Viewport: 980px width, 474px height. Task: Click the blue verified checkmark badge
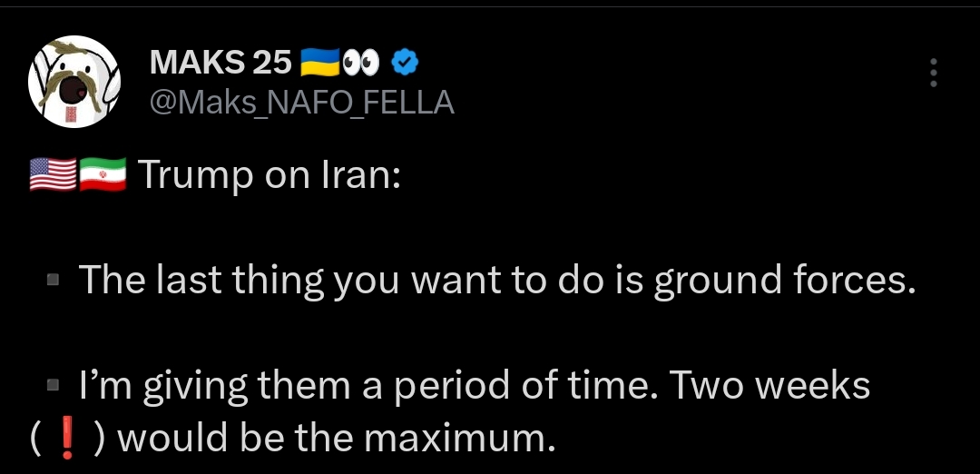pos(405,62)
